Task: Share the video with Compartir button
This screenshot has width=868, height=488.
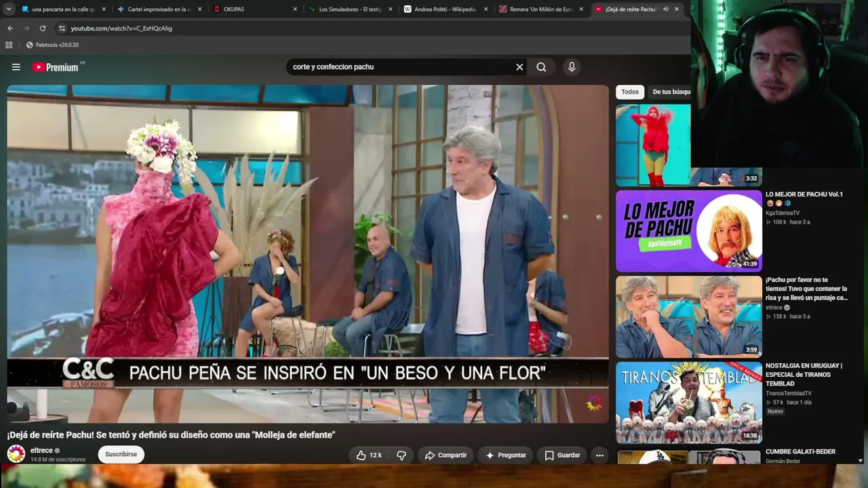Action: click(x=446, y=455)
